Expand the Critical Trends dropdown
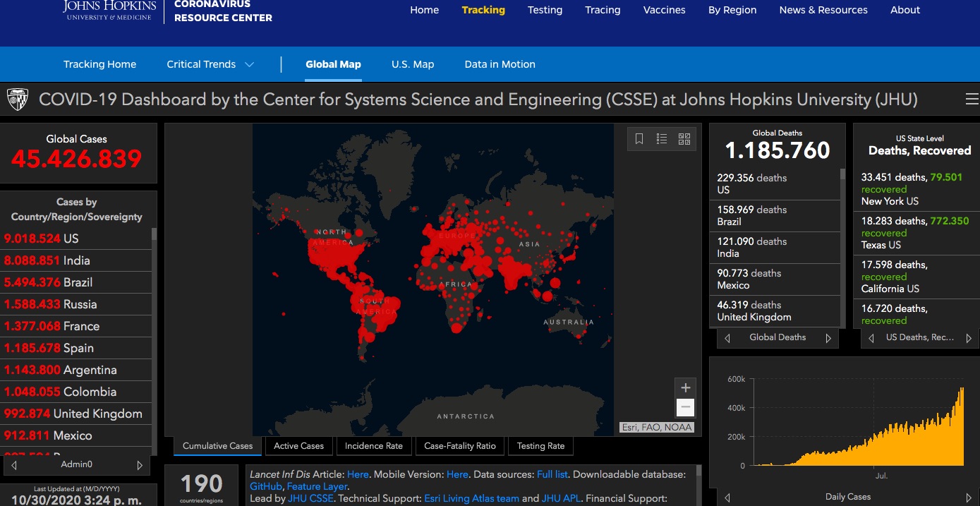The height and width of the screenshot is (506, 980). pos(210,64)
